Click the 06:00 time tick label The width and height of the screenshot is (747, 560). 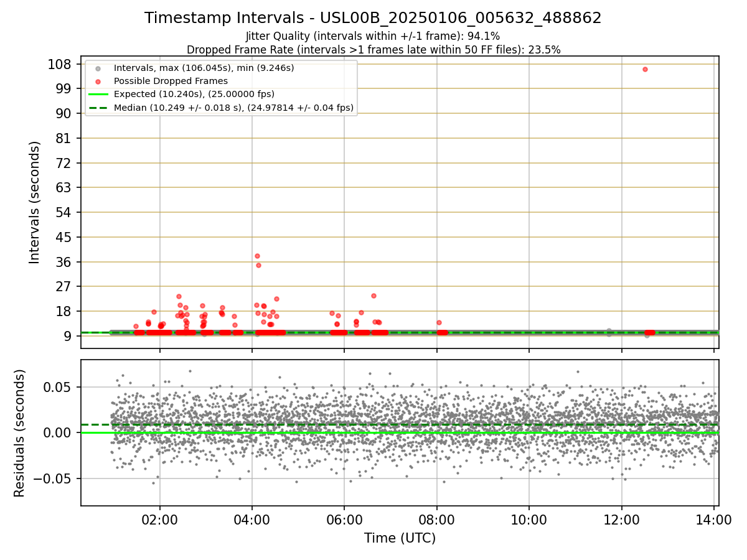coord(344,518)
